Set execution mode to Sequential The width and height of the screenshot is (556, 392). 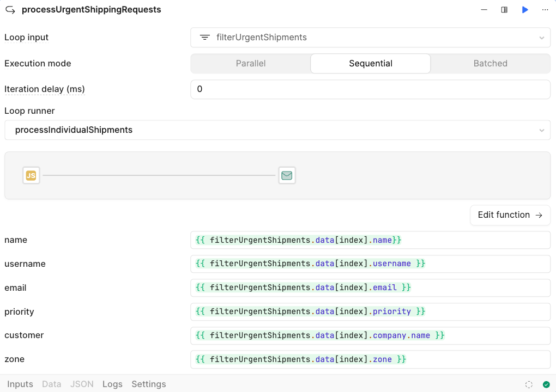pos(371,64)
